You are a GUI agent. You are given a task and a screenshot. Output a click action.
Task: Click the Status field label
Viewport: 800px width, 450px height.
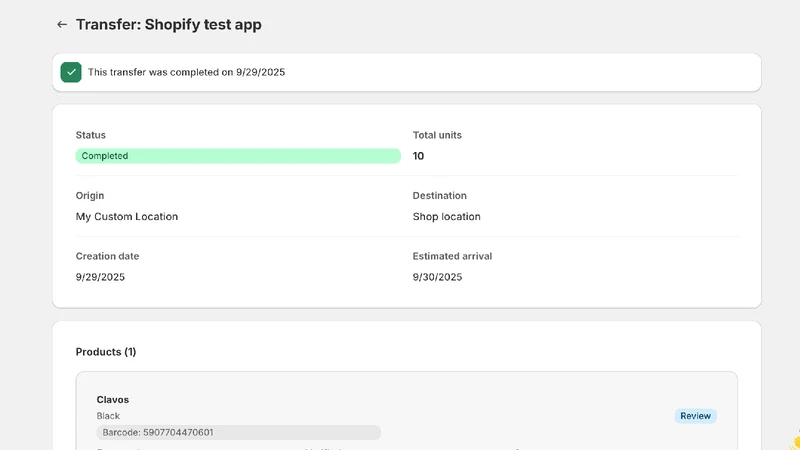[x=91, y=135]
